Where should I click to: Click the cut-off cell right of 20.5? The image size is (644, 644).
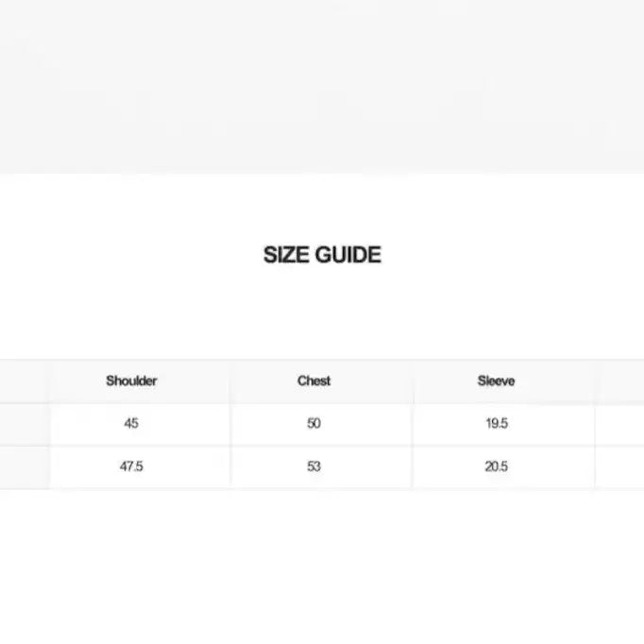click(619, 467)
